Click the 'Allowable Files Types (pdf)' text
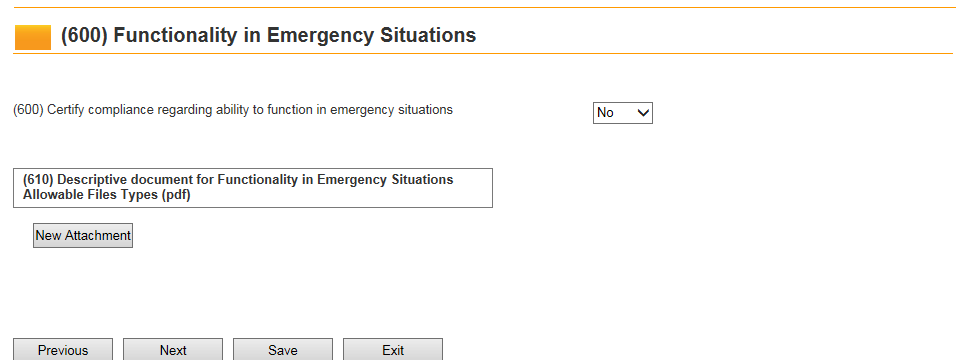Screen dimensions: 979x360 click(x=107, y=195)
